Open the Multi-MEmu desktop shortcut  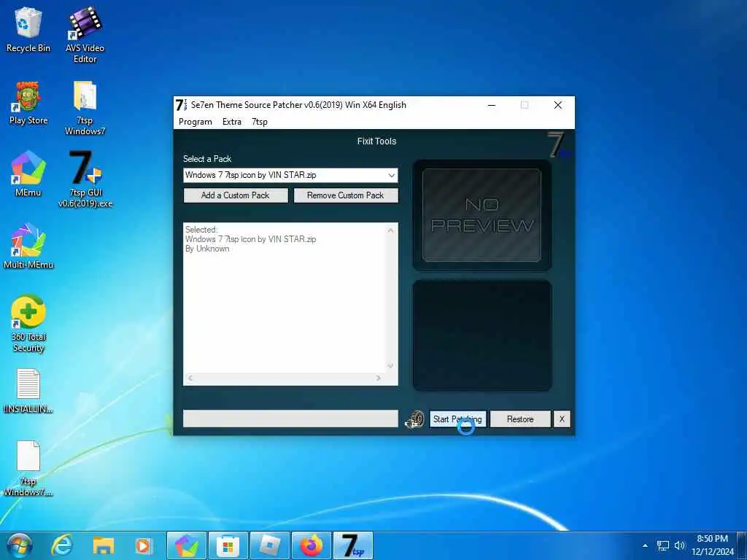point(28,245)
